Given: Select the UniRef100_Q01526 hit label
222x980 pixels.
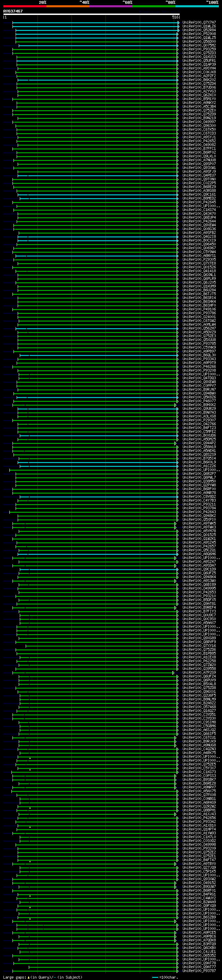Looking at the screenshot, I should click(199, 267).
